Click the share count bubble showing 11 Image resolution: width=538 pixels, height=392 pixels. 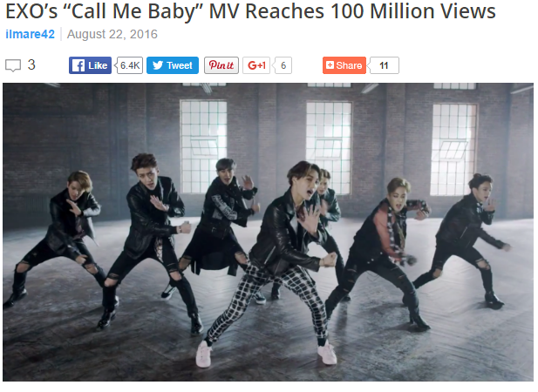(x=384, y=65)
